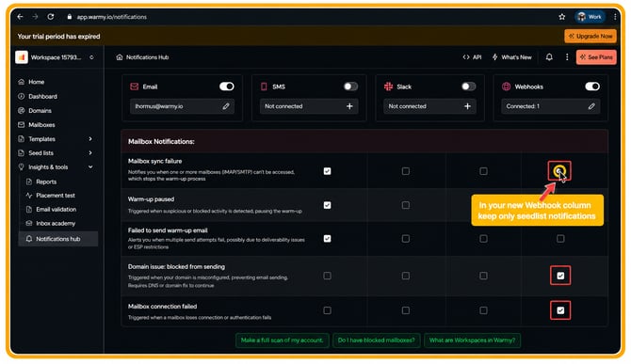Click the Warmy workspace logo

(x=22, y=57)
